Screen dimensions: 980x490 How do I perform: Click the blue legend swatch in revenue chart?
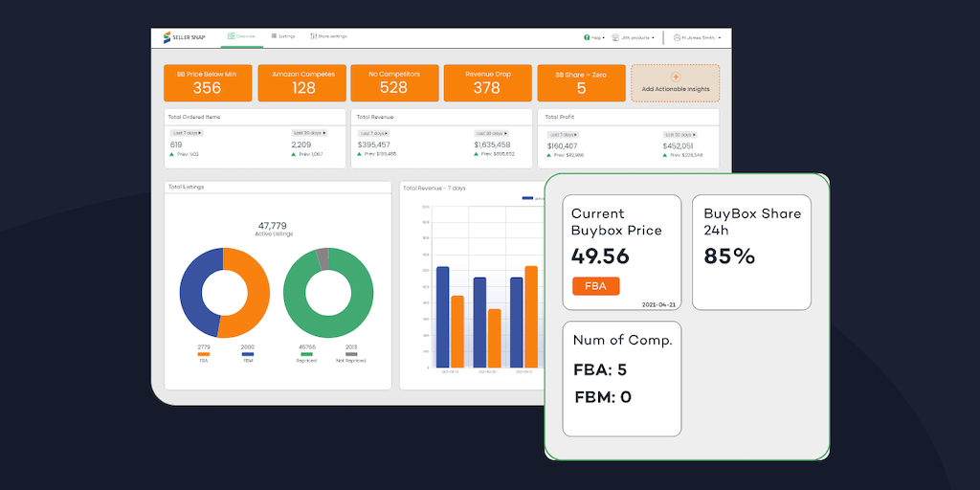528,198
